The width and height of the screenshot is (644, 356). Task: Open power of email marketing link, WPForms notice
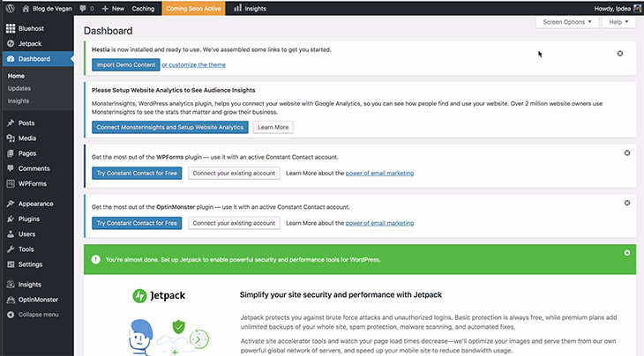tap(379, 173)
